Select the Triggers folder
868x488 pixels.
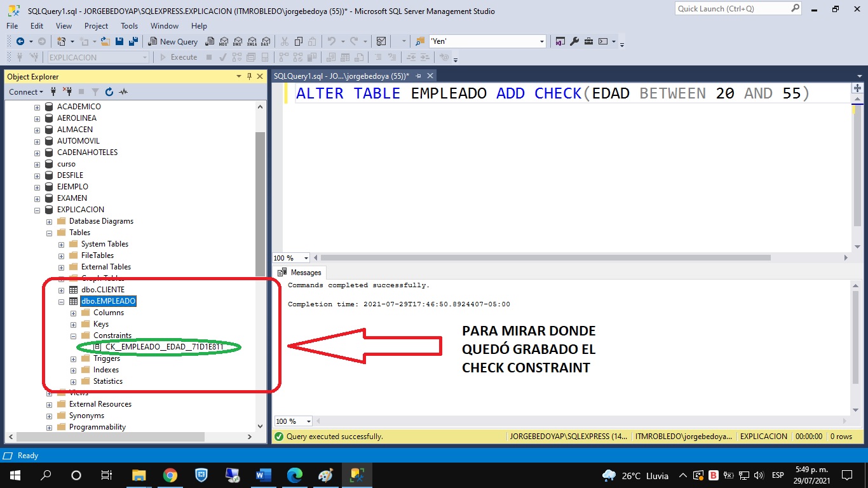pos(107,358)
